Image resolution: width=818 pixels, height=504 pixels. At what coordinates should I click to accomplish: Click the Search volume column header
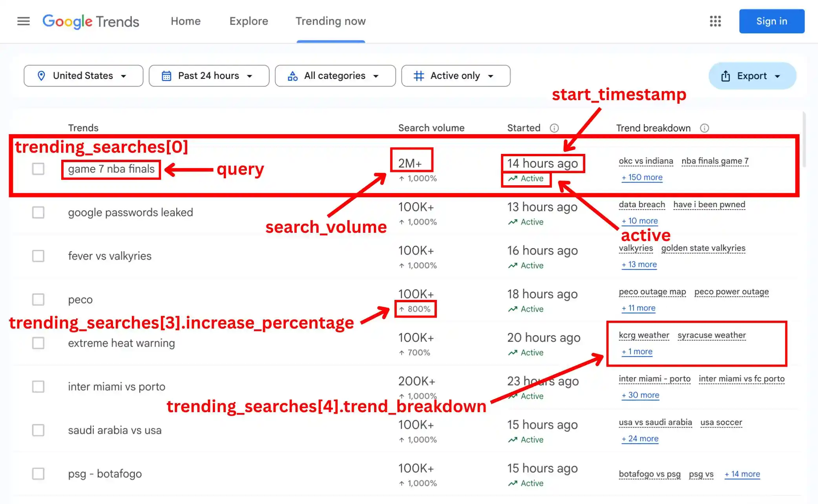tap(431, 128)
